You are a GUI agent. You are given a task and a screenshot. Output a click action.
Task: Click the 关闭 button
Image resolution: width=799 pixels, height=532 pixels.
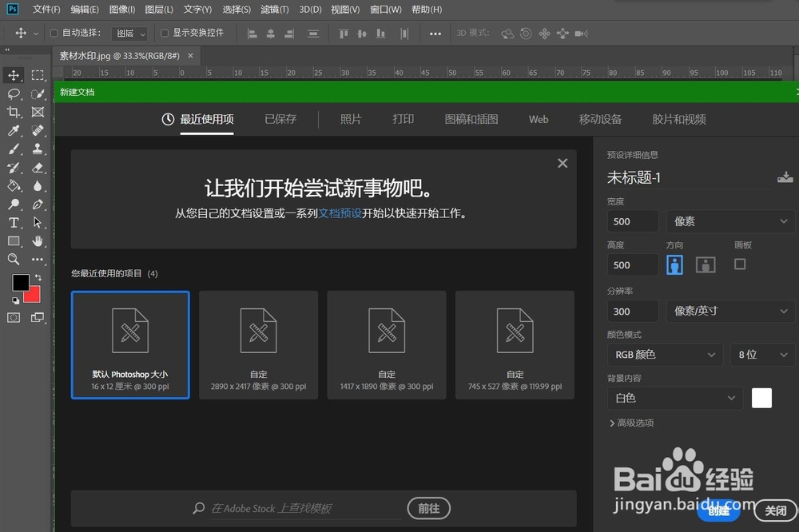[x=775, y=510]
